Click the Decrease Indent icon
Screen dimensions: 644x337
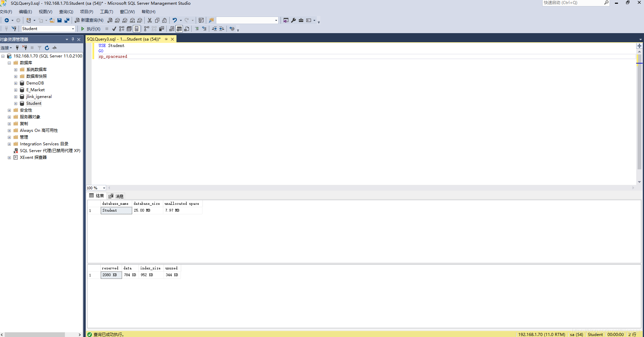214,29
